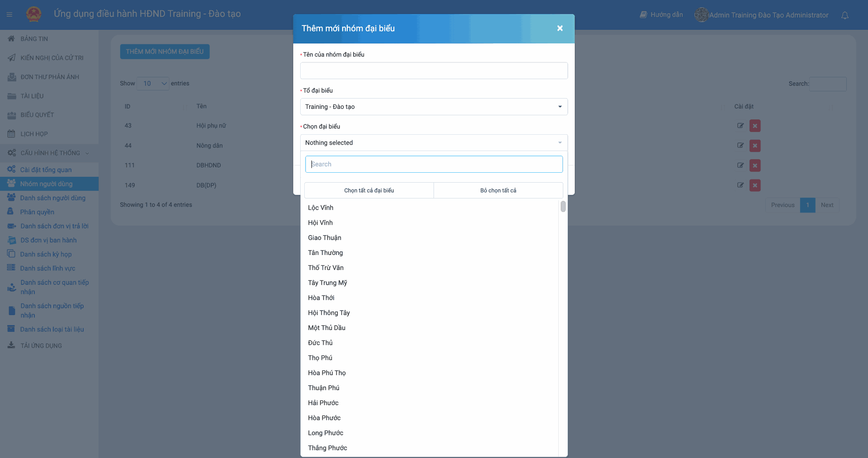Select Hòa Phú Thọ delegate option

[x=327, y=373]
